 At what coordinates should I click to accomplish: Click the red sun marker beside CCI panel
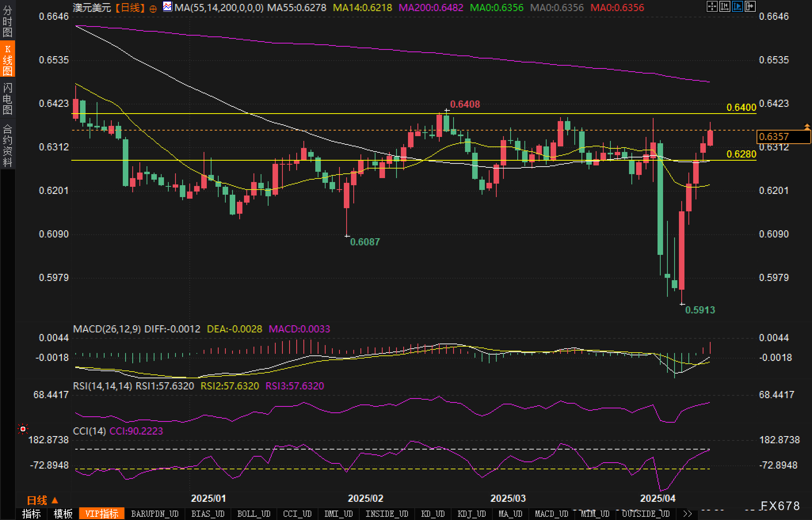[x=23, y=429]
